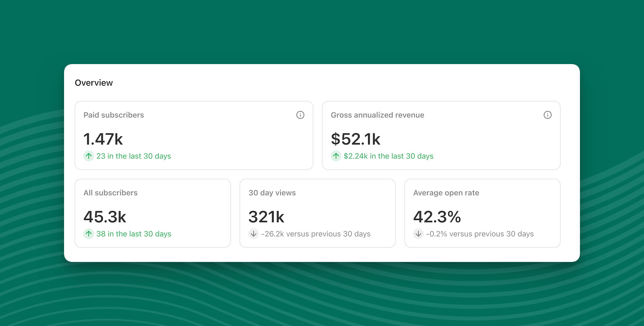Click the down arrow beside -0.2% open rate change
The image size is (644, 326).
(418, 234)
